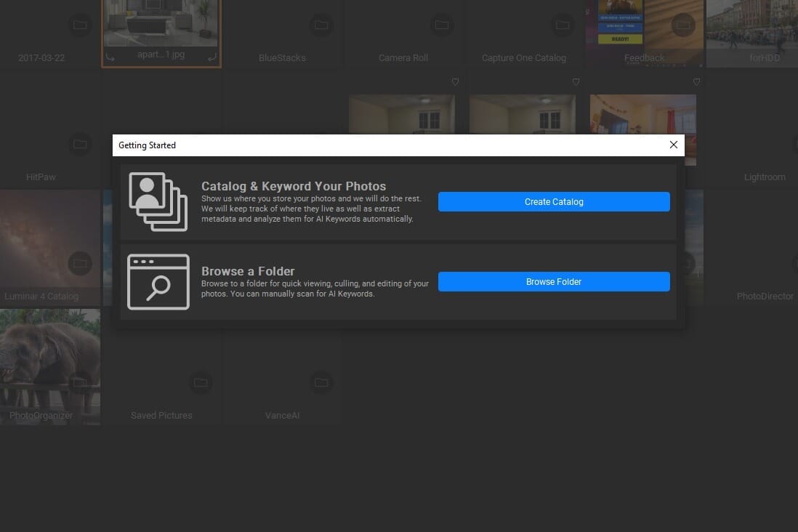Click the stacked photos catalog icon
Screen dimensions: 798x532
tap(158, 201)
